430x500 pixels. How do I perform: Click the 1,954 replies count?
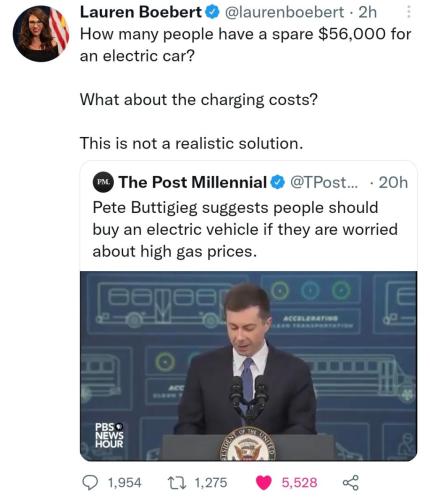[124, 483]
